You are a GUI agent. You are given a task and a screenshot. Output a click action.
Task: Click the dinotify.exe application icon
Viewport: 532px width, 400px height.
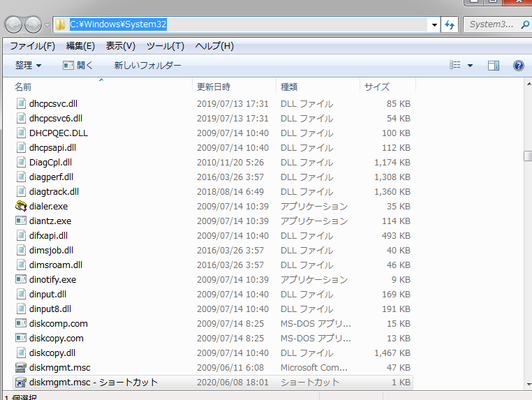(x=21, y=279)
